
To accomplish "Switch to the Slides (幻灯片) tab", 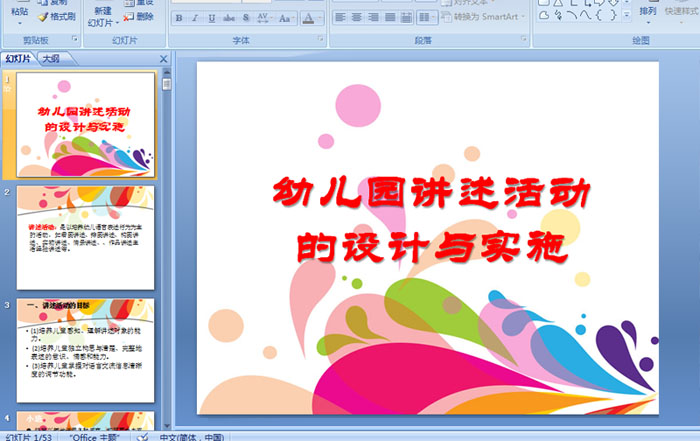I will point(19,59).
